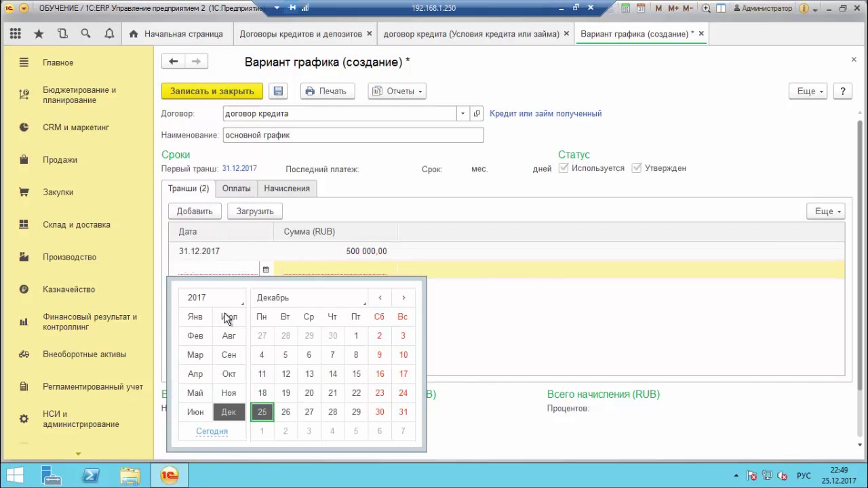The image size is (868, 488).
Task: Open the contract field's open-form icon
Action: click(477, 114)
